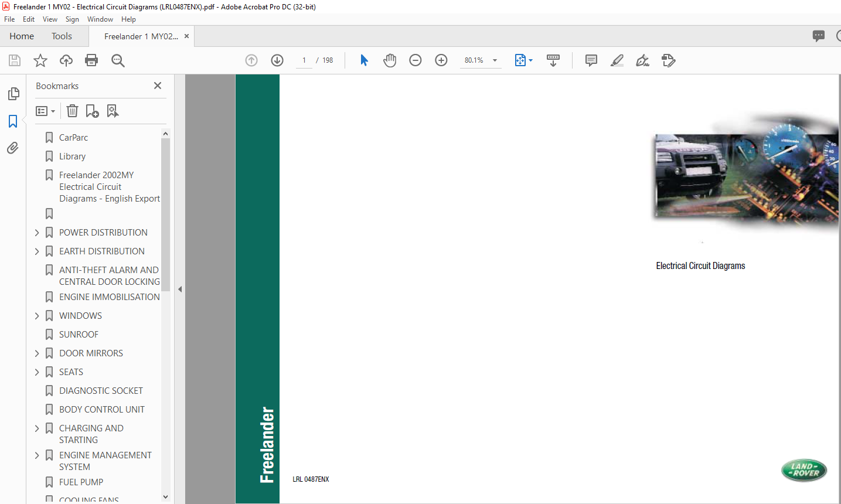Open the Attachments paperclip panel

click(x=13, y=148)
